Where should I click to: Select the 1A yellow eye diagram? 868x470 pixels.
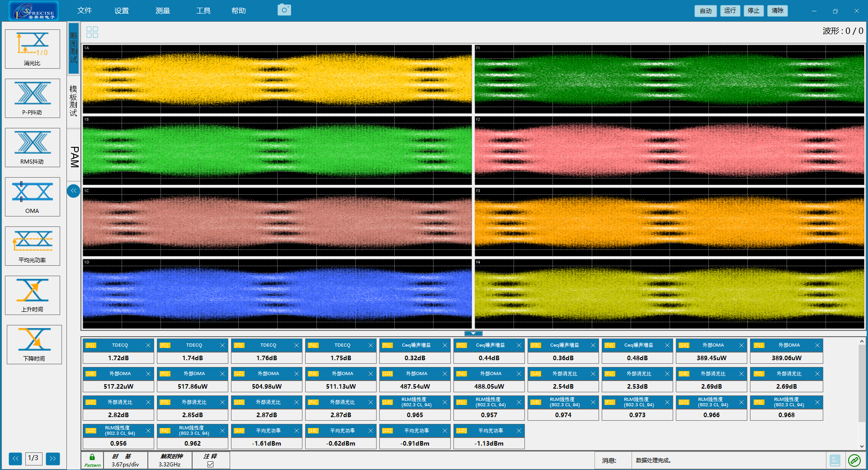(x=277, y=79)
